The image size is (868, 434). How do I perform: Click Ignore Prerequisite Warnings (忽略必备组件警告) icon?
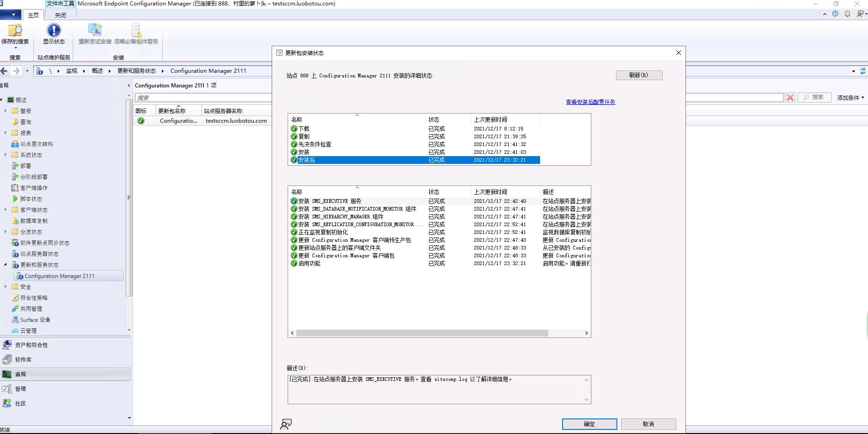(x=136, y=34)
